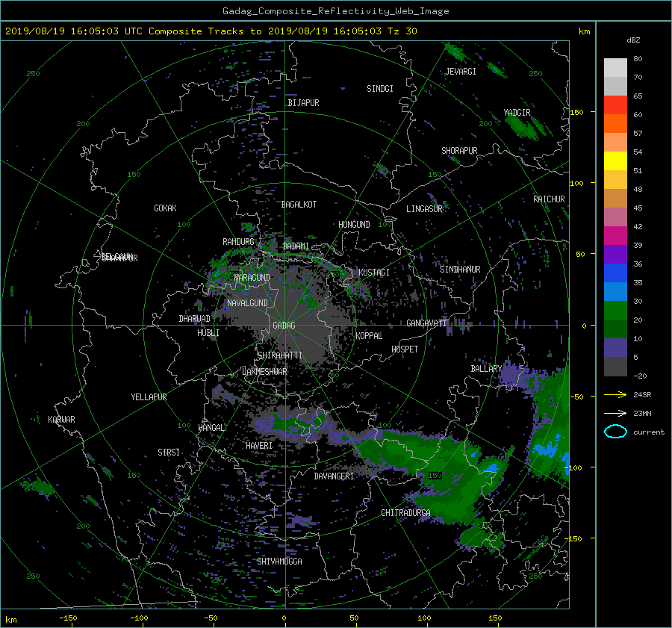Click the KOPPAL city label

click(369, 336)
